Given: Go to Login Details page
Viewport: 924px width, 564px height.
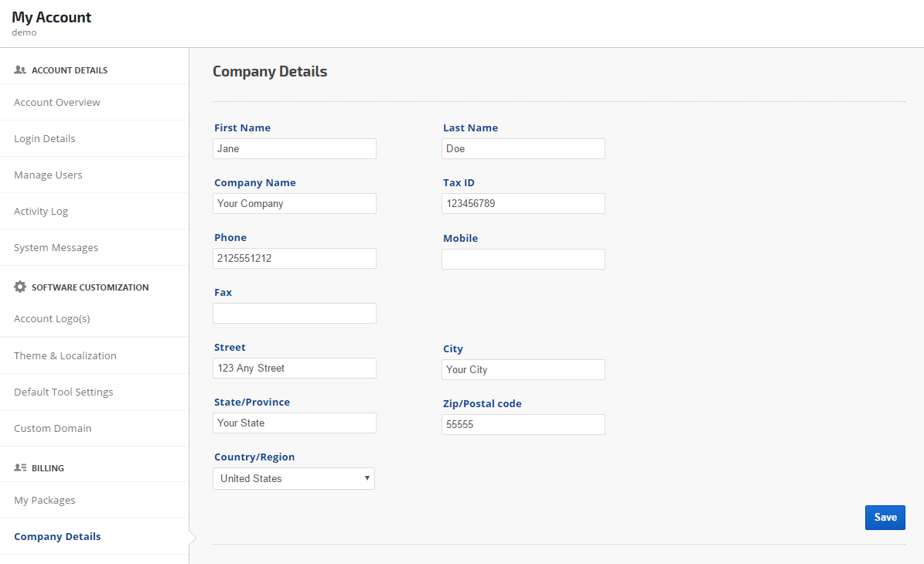Looking at the screenshot, I should pyautogui.click(x=45, y=138).
